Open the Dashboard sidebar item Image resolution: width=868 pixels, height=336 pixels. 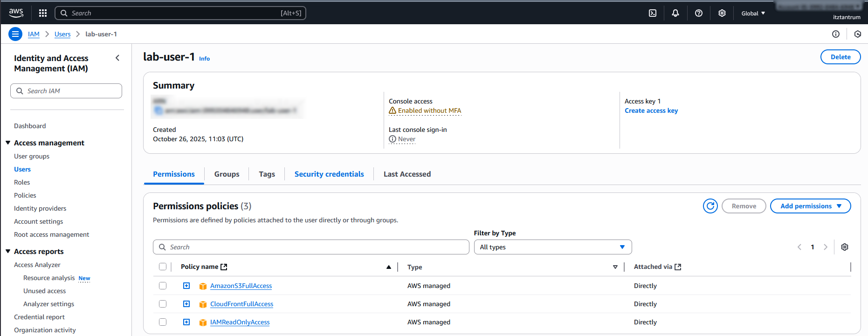tap(30, 126)
